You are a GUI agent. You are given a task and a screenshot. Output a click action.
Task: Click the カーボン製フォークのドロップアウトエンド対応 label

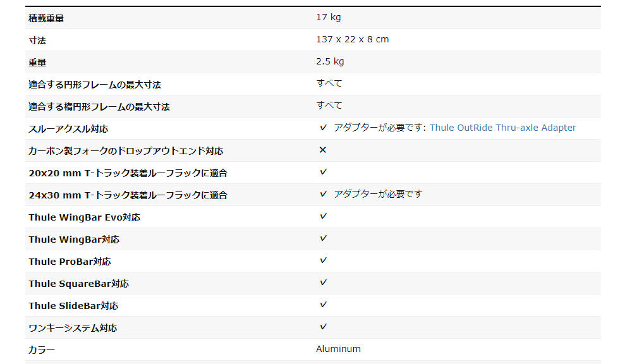tap(126, 151)
